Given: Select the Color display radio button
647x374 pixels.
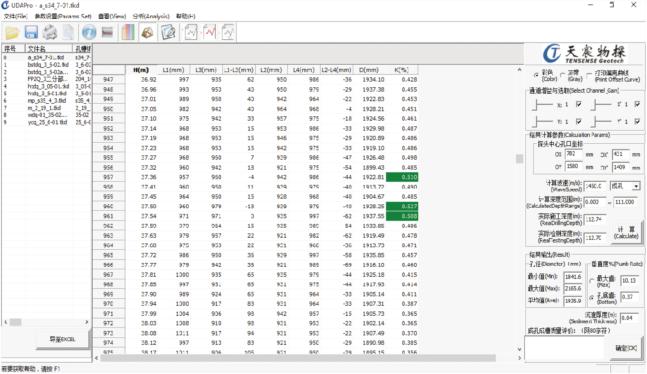Looking at the screenshot, I should click(536, 75).
